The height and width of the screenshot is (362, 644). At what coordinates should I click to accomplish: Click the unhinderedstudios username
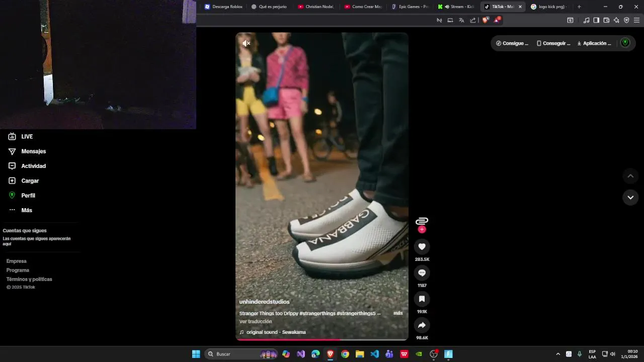(x=265, y=302)
